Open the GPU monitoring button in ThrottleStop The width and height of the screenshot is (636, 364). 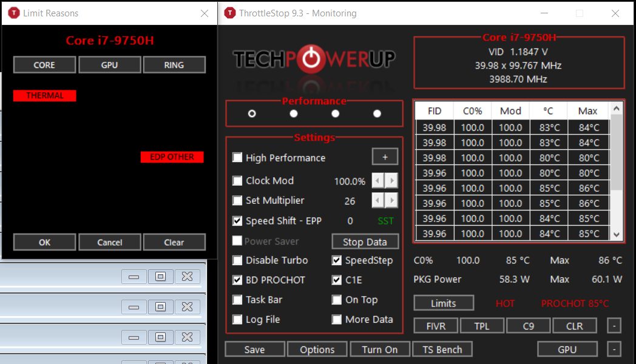(567, 349)
